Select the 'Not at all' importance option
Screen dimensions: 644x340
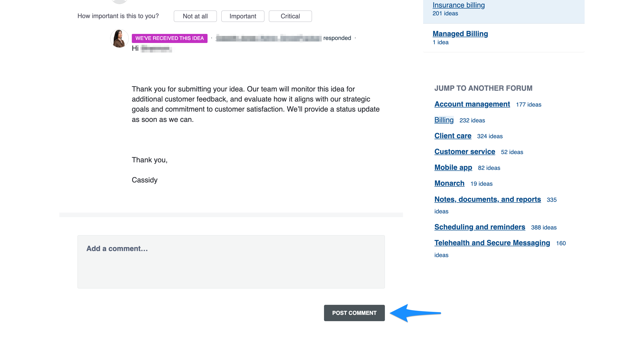[x=195, y=16]
